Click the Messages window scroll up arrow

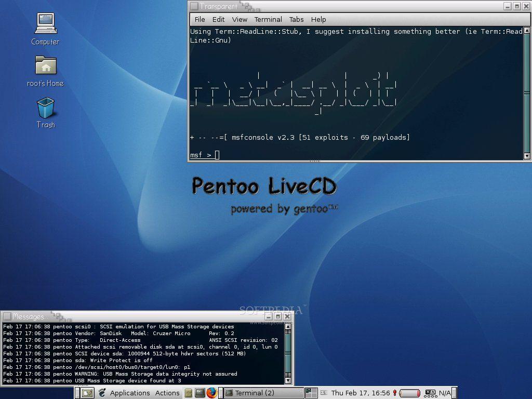click(288, 326)
